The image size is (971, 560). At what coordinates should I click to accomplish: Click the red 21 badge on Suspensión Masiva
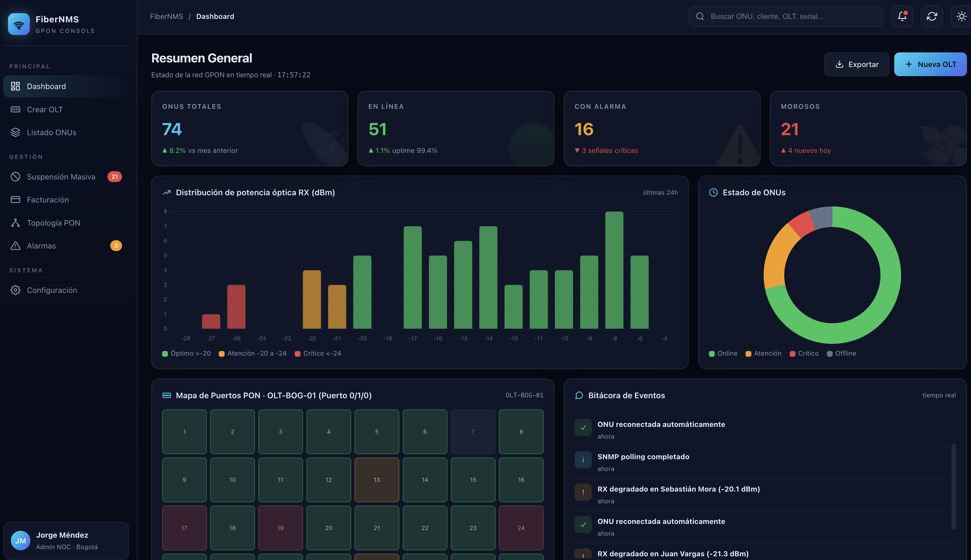[x=115, y=177]
